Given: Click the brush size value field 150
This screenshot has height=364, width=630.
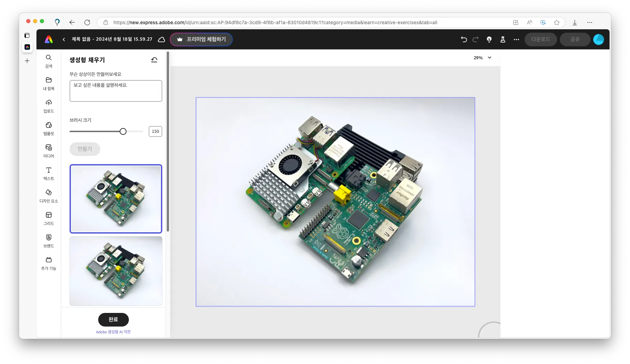Looking at the screenshot, I should [x=155, y=131].
